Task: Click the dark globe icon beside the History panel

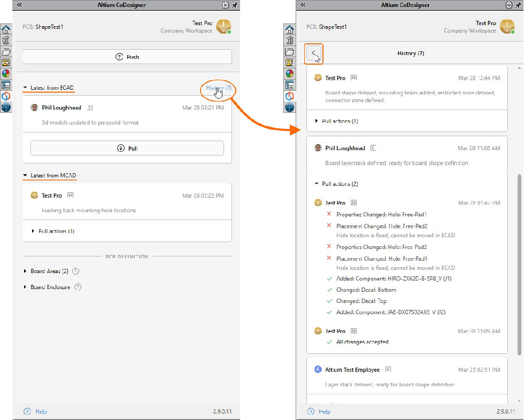Action: (289, 107)
